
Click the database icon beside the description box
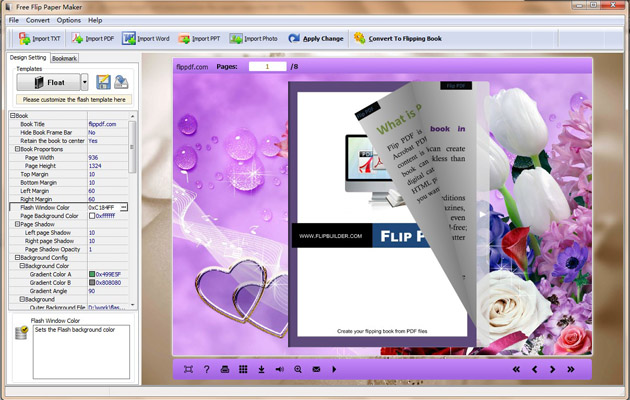[21, 333]
